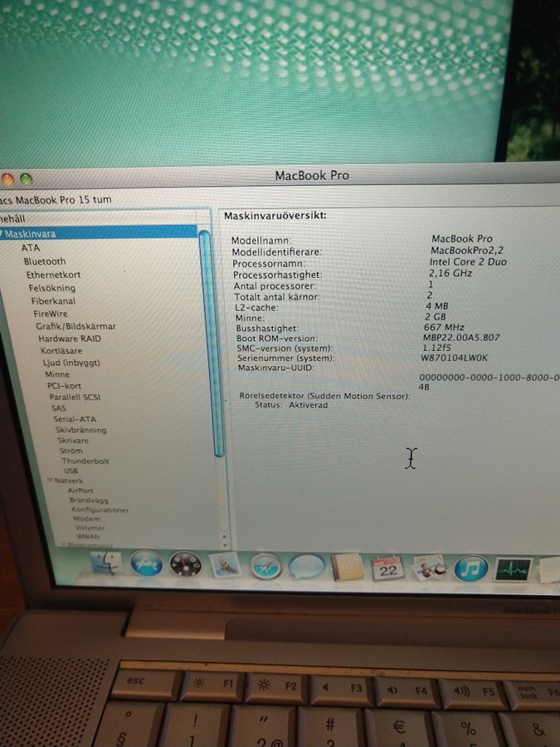
Task: Select Ljud (inbyggt) entry
Action: (x=71, y=363)
